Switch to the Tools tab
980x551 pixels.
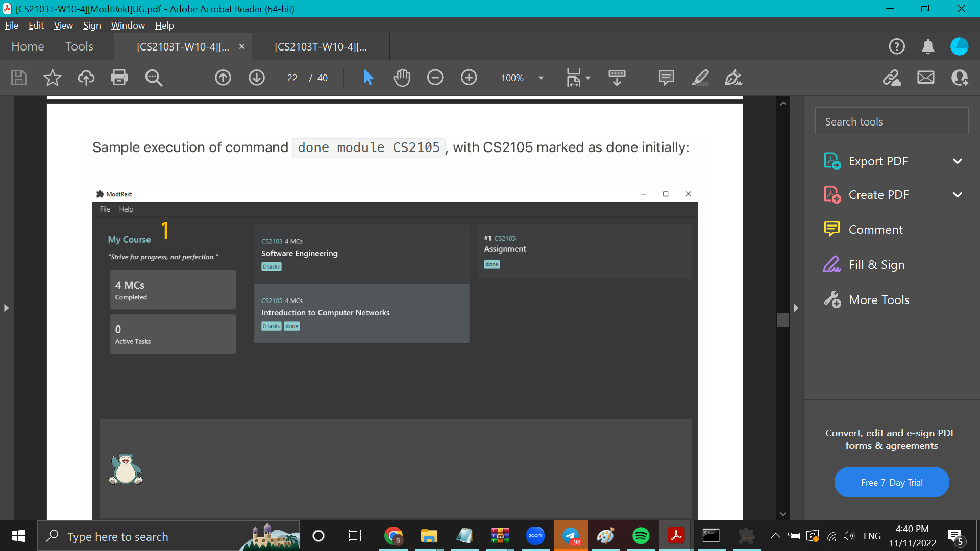pyautogui.click(x=79, y=46)
